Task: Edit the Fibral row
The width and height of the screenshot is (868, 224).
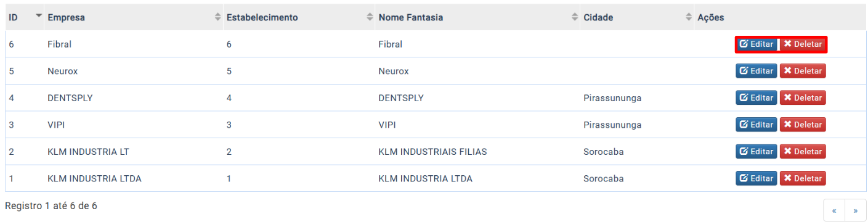Action: (756, 44)
